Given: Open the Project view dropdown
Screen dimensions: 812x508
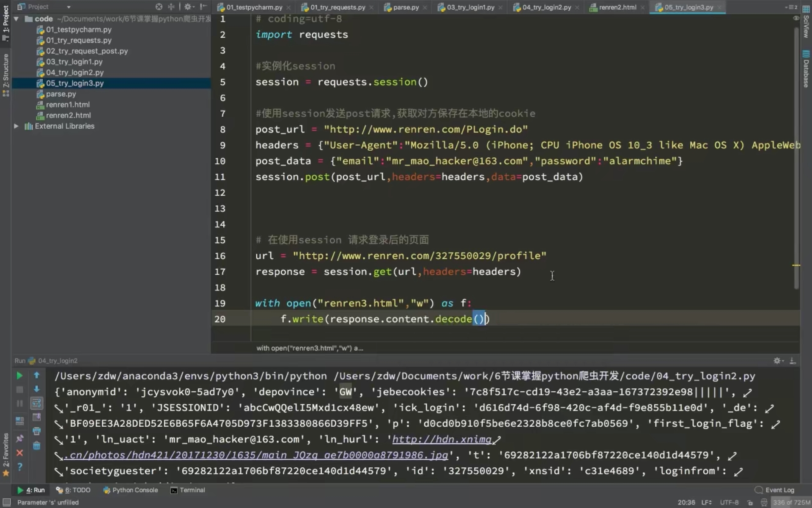Looking at the screenshot, I should click(x=69, y=7).
